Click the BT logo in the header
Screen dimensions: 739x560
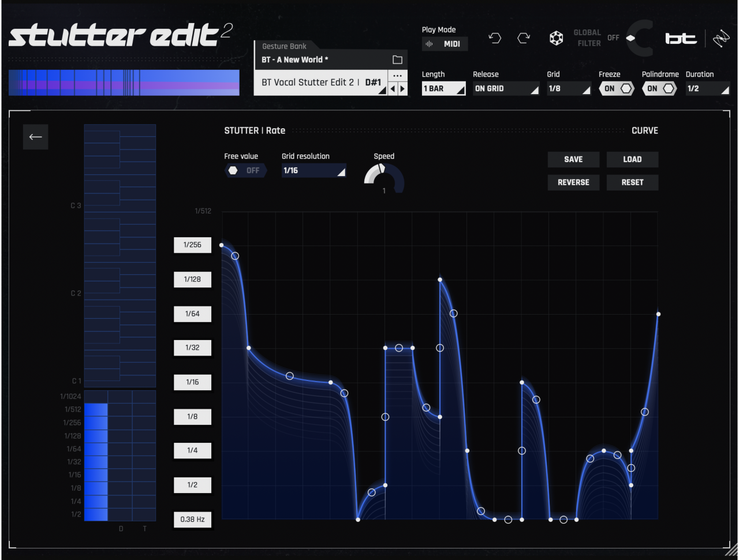(x=681, y=38)
